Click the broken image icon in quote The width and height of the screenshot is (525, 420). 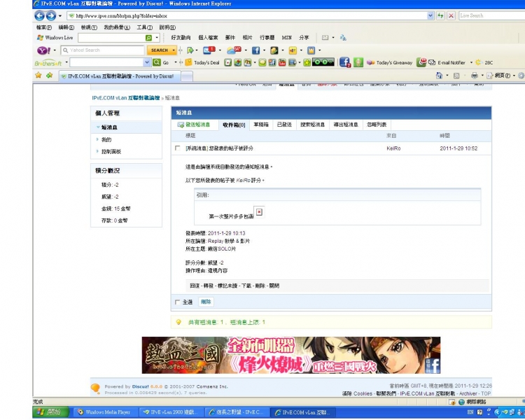point(259,211)
